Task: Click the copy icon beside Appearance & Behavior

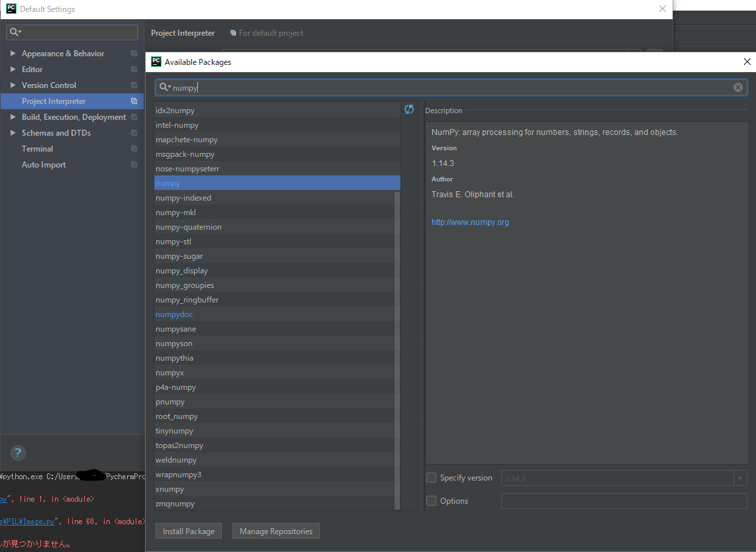Action: pyautogui.click(x=134, y=54)
